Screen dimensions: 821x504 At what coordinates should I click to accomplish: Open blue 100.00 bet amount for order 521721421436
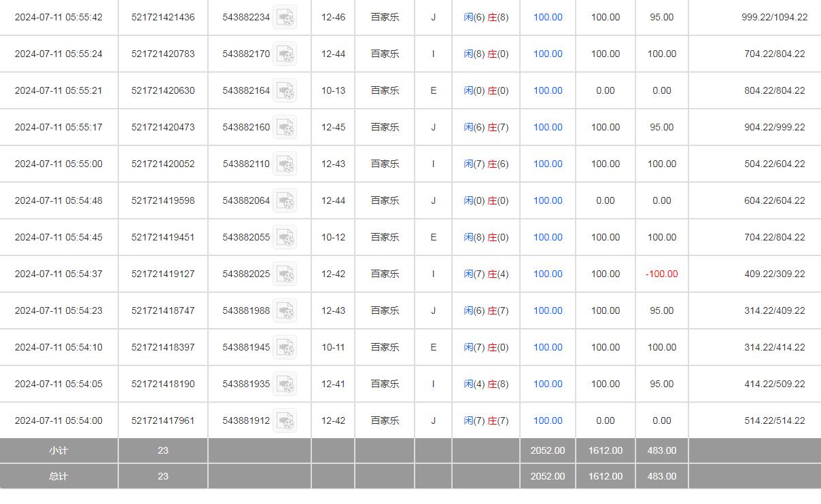(547, 17)
